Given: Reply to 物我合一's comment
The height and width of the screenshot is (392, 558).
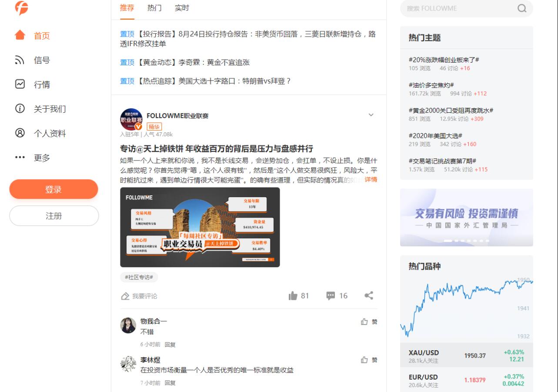Looking at the screenshot, I should tap(170, 345).
